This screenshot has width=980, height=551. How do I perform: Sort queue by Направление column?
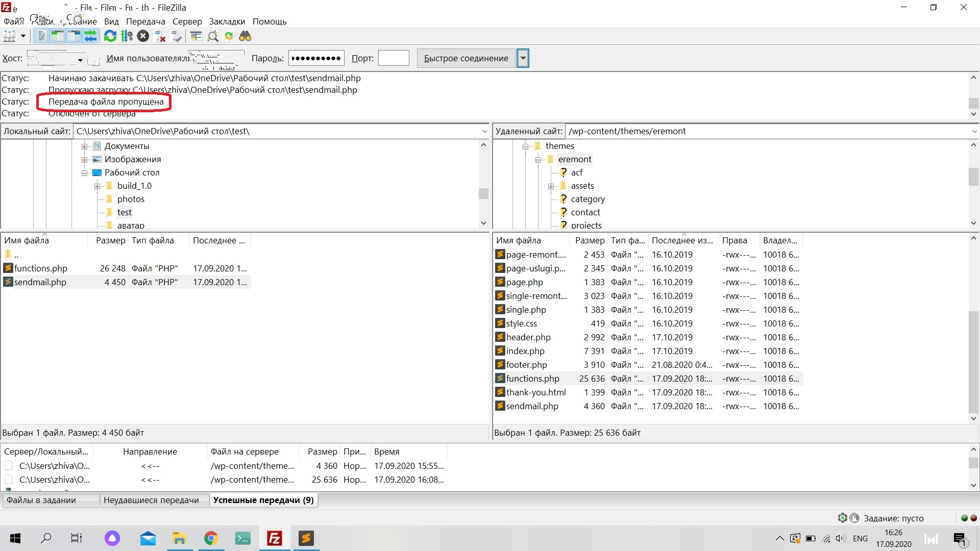150,452
